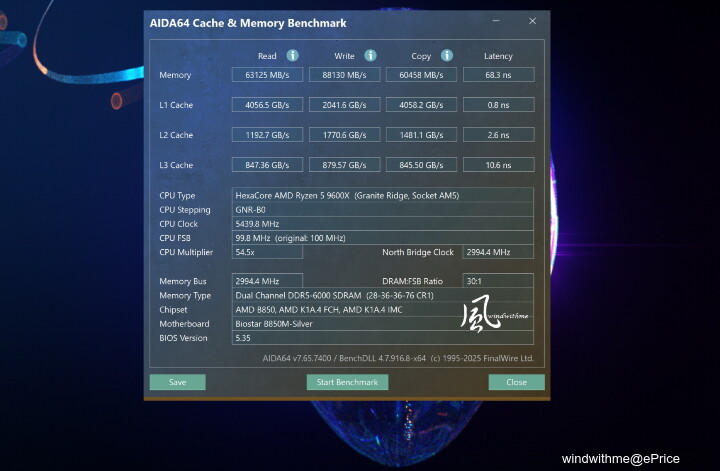The width and height of the screenshot is (720, 471).
Task: Click the AIDA64 version text in footer
Action: tap(398, 358)
